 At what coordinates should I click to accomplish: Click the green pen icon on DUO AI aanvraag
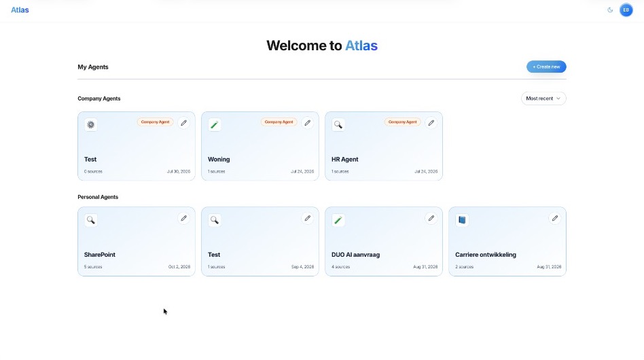coord(338,219)
